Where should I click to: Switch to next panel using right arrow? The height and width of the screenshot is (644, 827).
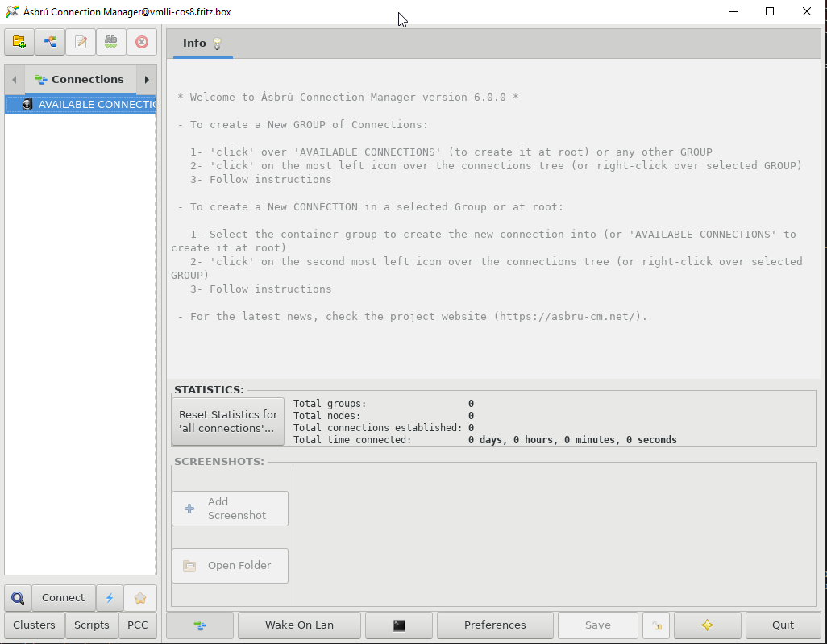pos(147,80)
